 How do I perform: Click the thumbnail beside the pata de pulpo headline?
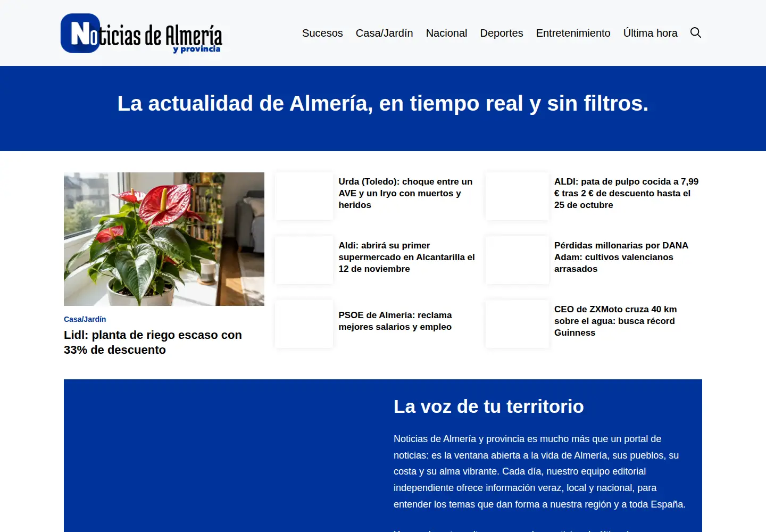[517, 196]
